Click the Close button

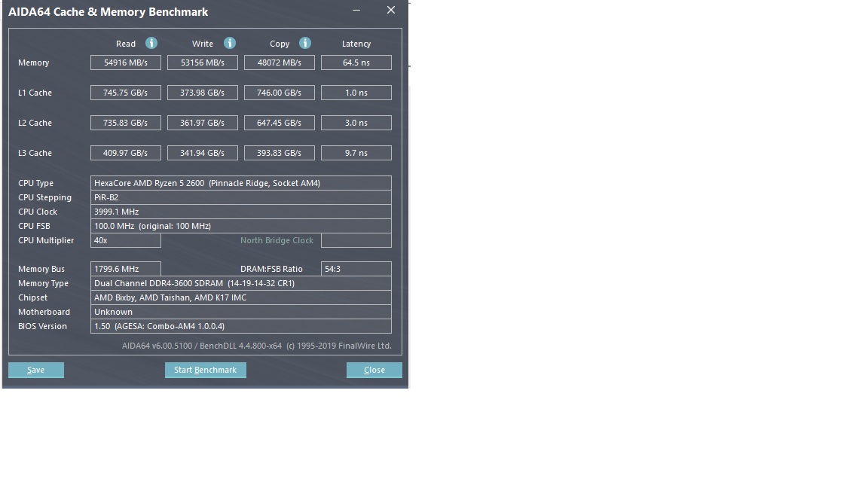tap(374, 371)
